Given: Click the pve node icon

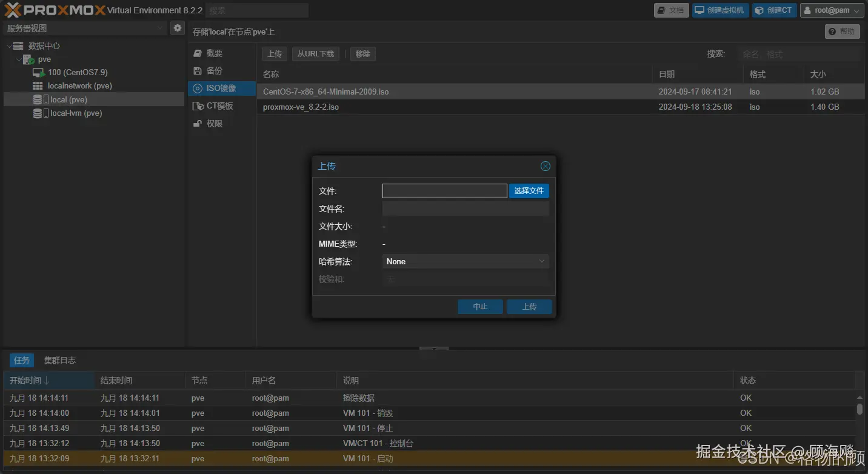Looking at the screenshot, I should click(28, 59).
